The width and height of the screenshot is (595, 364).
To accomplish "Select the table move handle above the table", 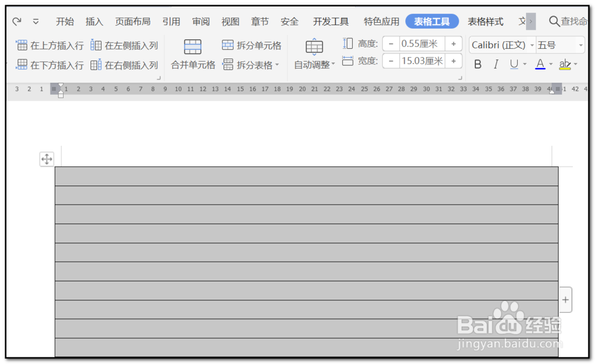I will 47,159.
